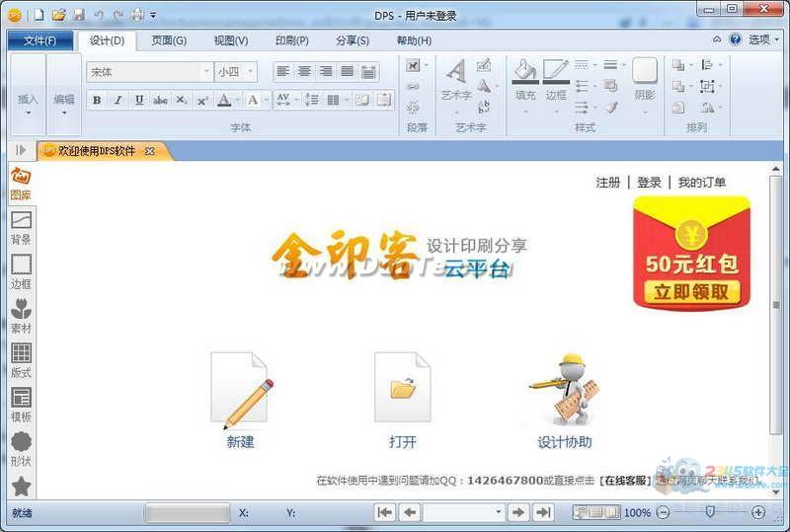The height and width of the screenshot is (532, 790).
Task: Click the 注册 register link
Action: tap(608, 183)
